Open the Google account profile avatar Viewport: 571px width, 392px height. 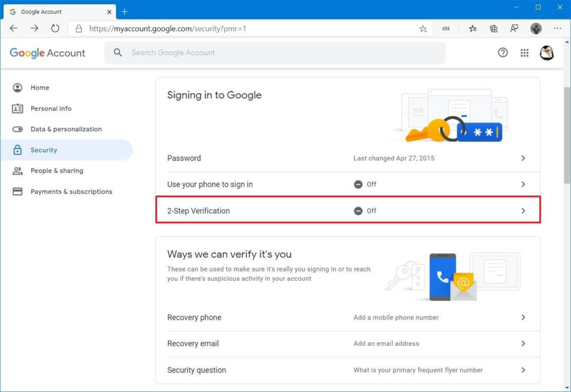pyautogui.click(x=546, y=52)
